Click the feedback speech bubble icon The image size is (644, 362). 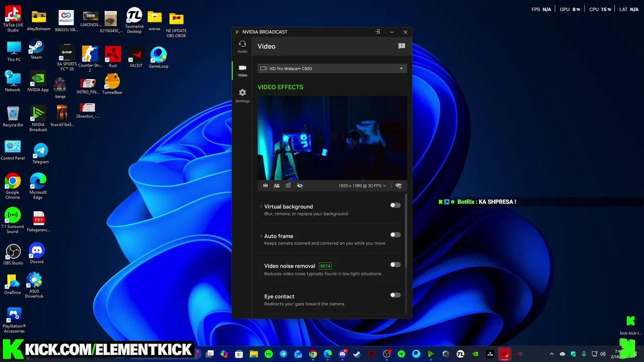tap(401, 46)
